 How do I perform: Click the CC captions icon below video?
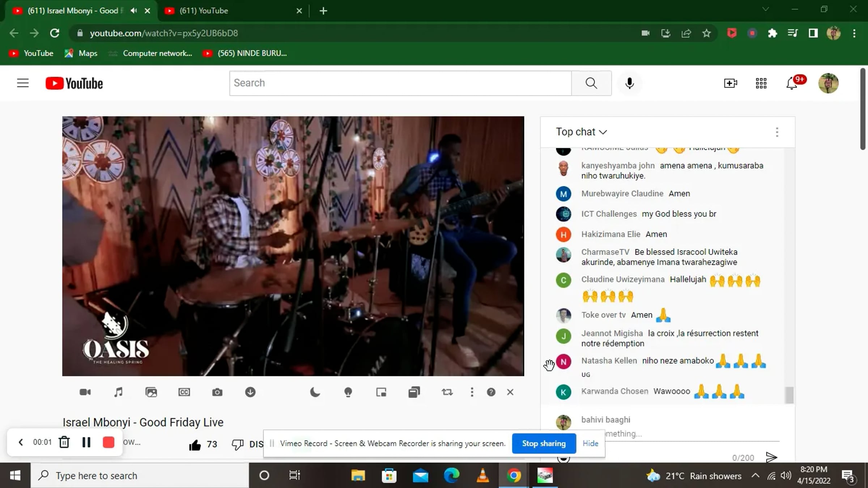[x=184, y=392]
